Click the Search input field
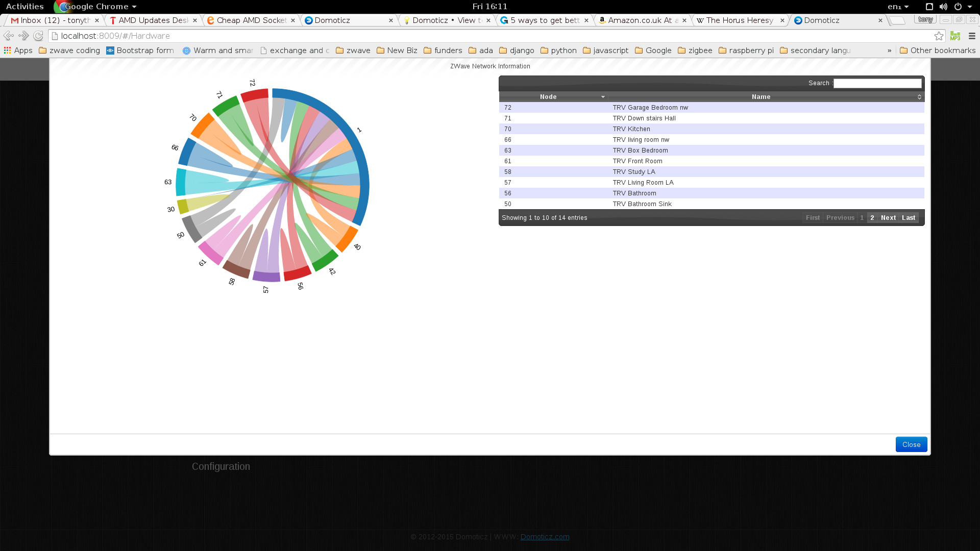980x551 pixels. (x=877, y=83)
